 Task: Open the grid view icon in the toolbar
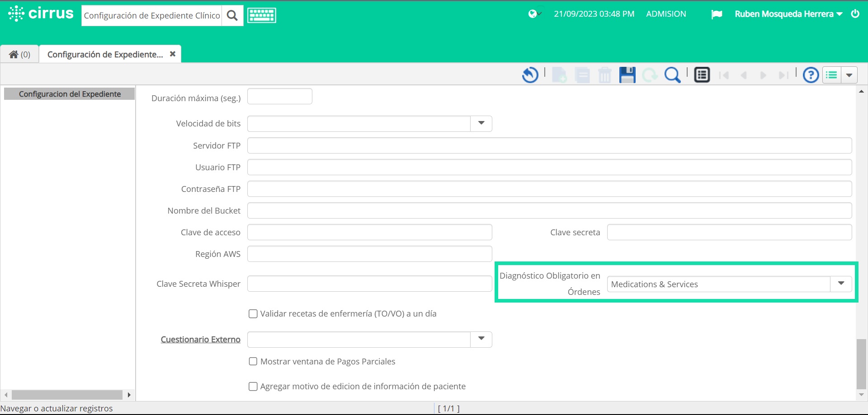coord(702,75)
